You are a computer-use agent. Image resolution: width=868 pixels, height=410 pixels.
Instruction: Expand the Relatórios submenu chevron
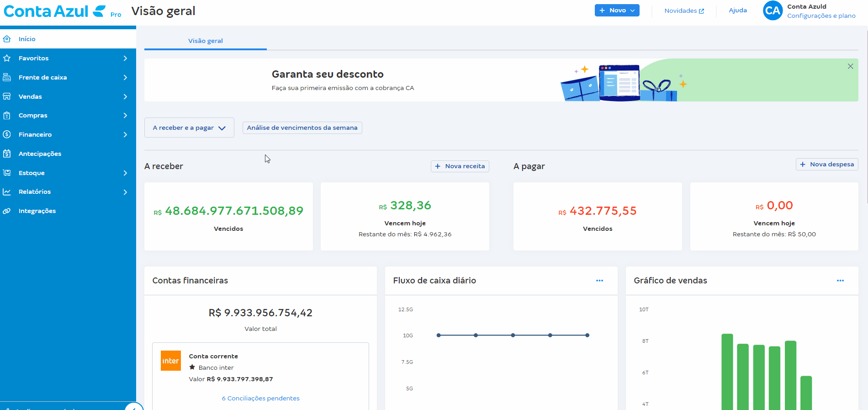pos(125,192)
